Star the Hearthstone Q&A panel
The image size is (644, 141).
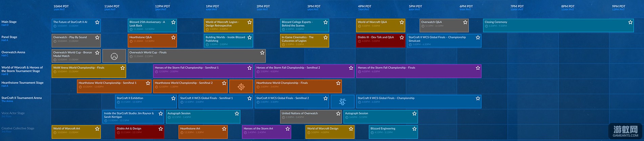click(173, 38)
